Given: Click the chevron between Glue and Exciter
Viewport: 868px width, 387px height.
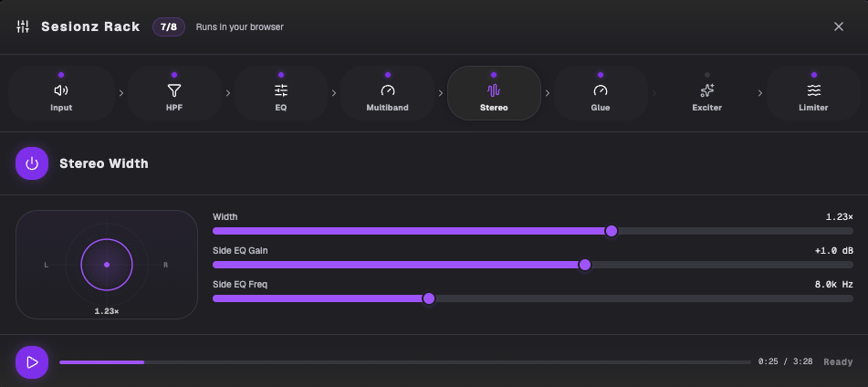Looking at the screenshot, I should coord(654,93).
